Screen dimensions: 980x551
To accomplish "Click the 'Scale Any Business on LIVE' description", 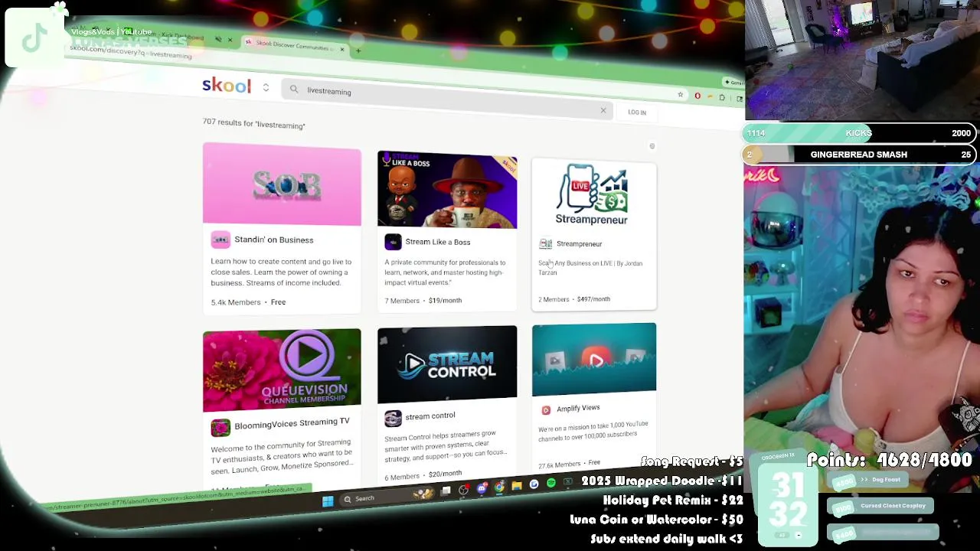I will pos(590,268).
